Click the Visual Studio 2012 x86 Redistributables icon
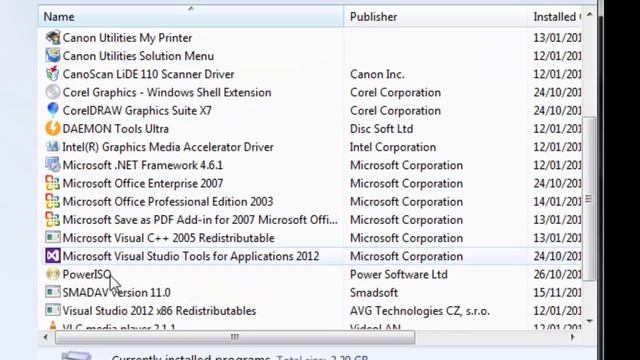 point(53,310)
